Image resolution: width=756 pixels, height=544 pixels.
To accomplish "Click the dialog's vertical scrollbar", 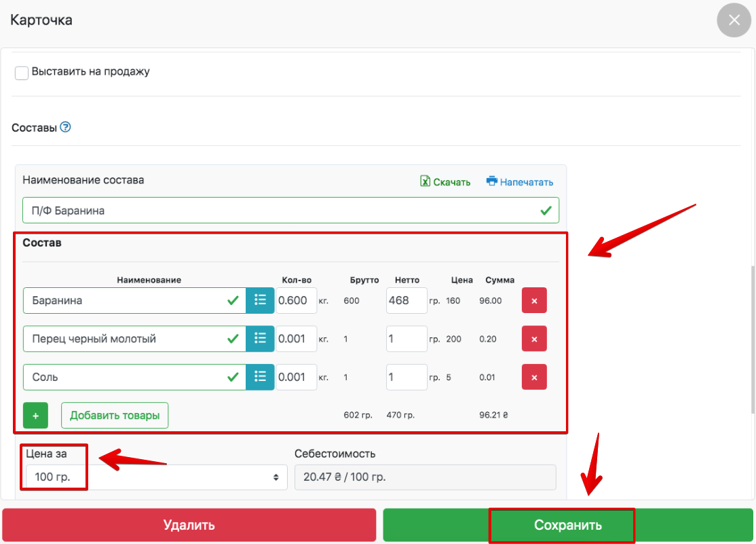I will point(752,340).
